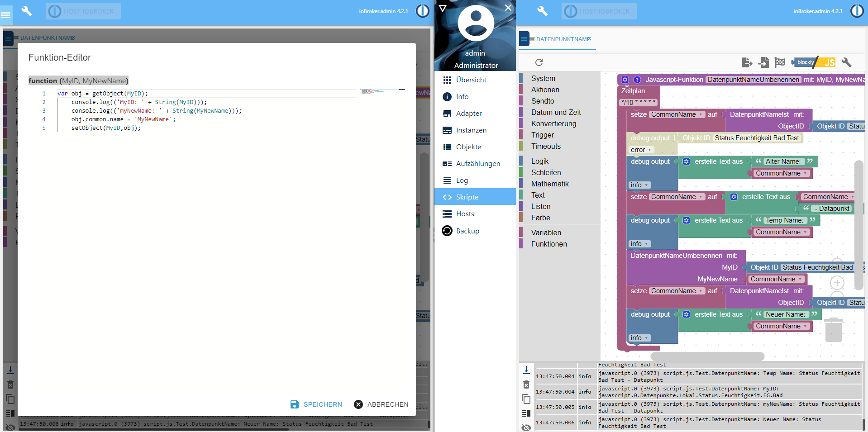Screen dimensions: 868x432
Task: Change the right window log layout
Action: coord(526,413)
